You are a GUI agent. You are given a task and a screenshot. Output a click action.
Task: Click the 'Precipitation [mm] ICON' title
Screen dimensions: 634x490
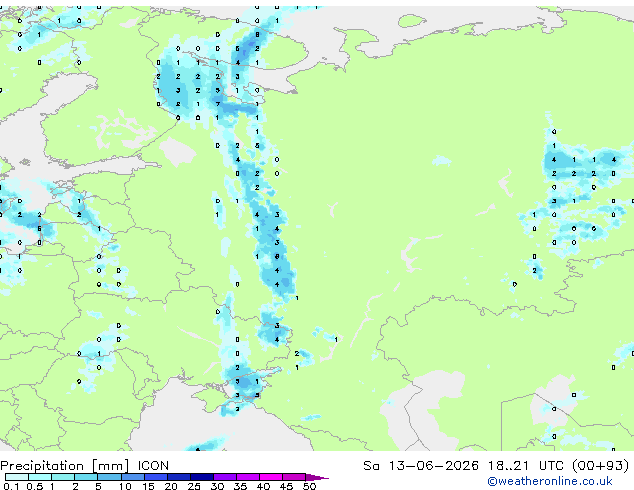point(85,466)
